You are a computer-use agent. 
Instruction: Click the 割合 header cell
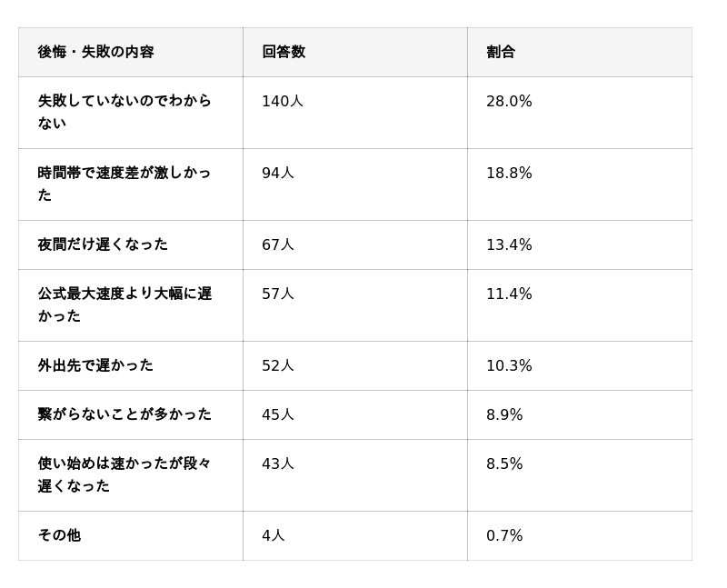501,53
